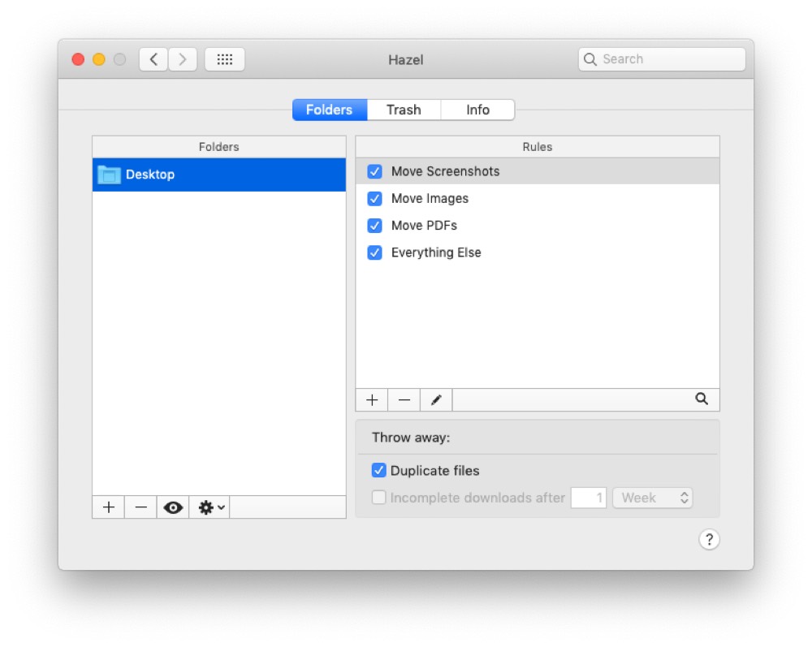Open the Info tab
The height and width of the screenshot is (647, 812).
(477, 110)
